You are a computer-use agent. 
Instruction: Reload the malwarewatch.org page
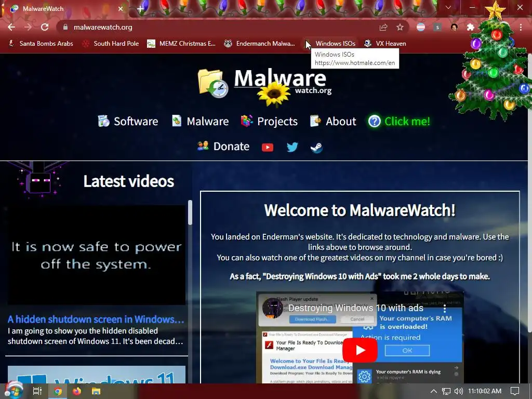pyautogui.click(x=45, y=27)
